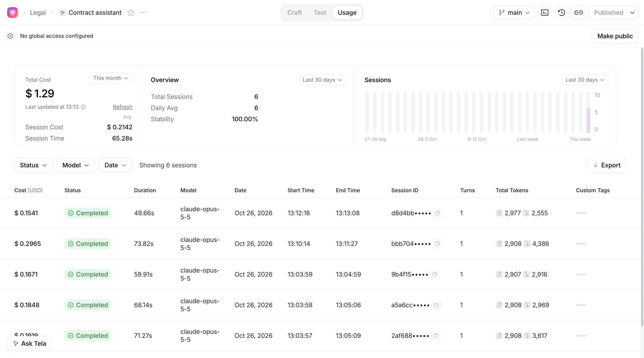Click the Published button
Image resolution: width=644 pixels, height=358 pixels.
point(608,13)
